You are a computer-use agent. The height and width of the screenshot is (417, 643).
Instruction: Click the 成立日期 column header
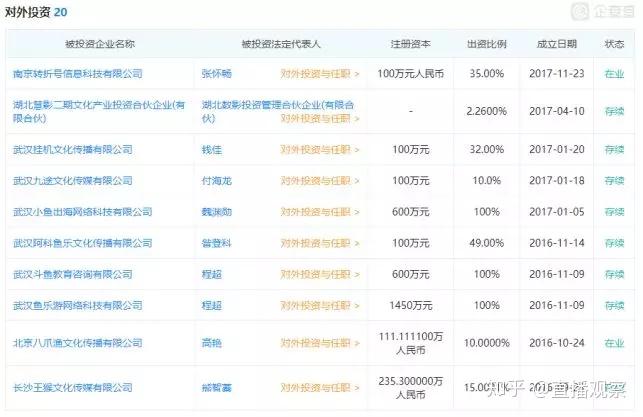(x=556, y=45)
